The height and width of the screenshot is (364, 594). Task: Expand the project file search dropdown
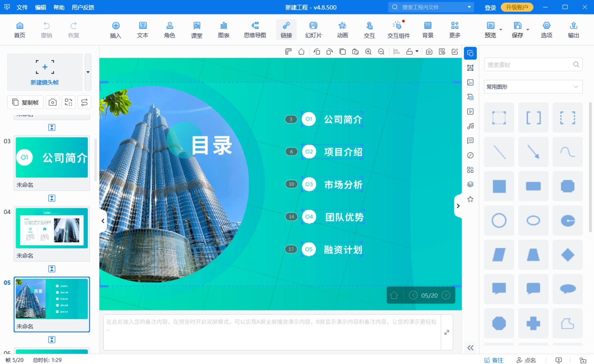469,7
